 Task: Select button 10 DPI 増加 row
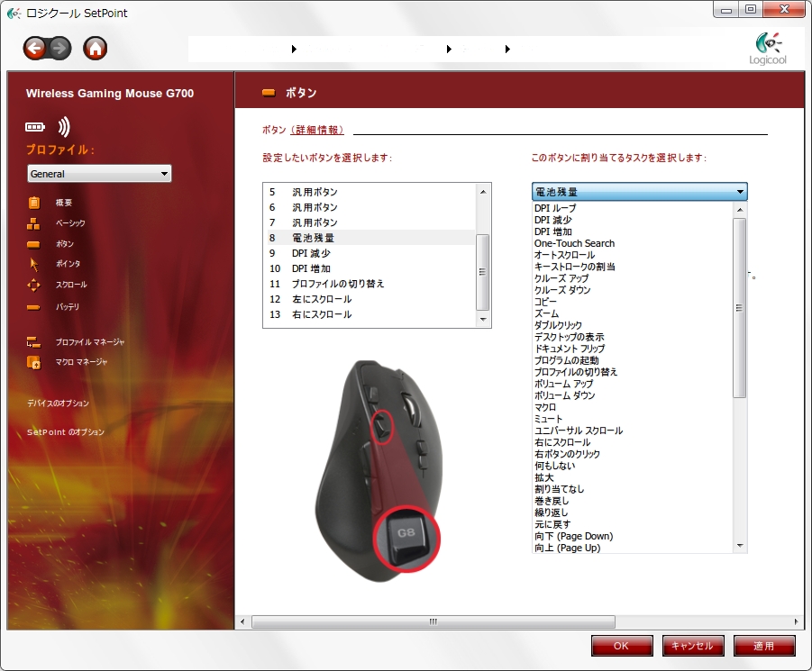[370, 268]
